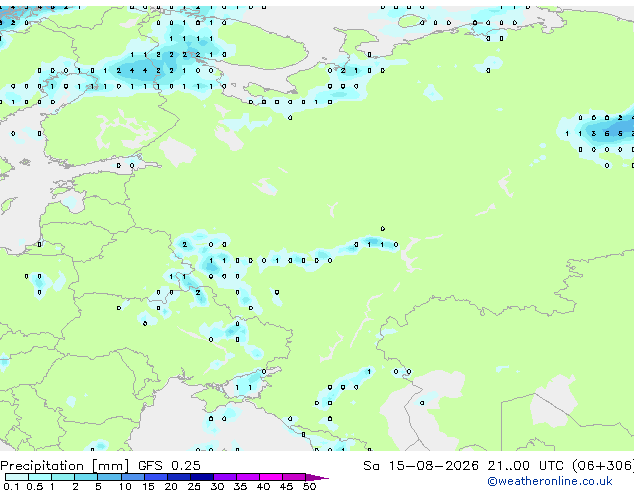Click the '35' legend scale label
Screen dimensions: 634x490
[240, 486]
